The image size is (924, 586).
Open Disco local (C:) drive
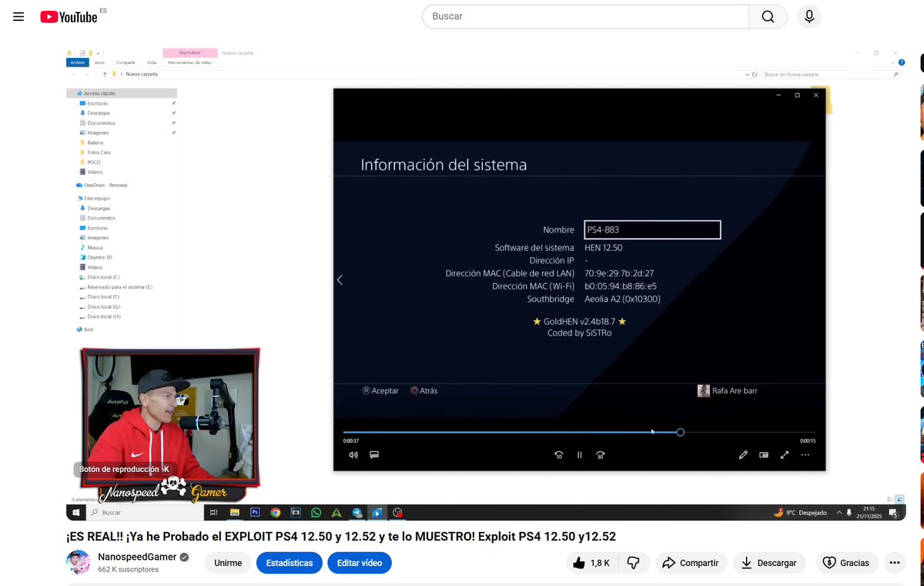tap(103, 276)
